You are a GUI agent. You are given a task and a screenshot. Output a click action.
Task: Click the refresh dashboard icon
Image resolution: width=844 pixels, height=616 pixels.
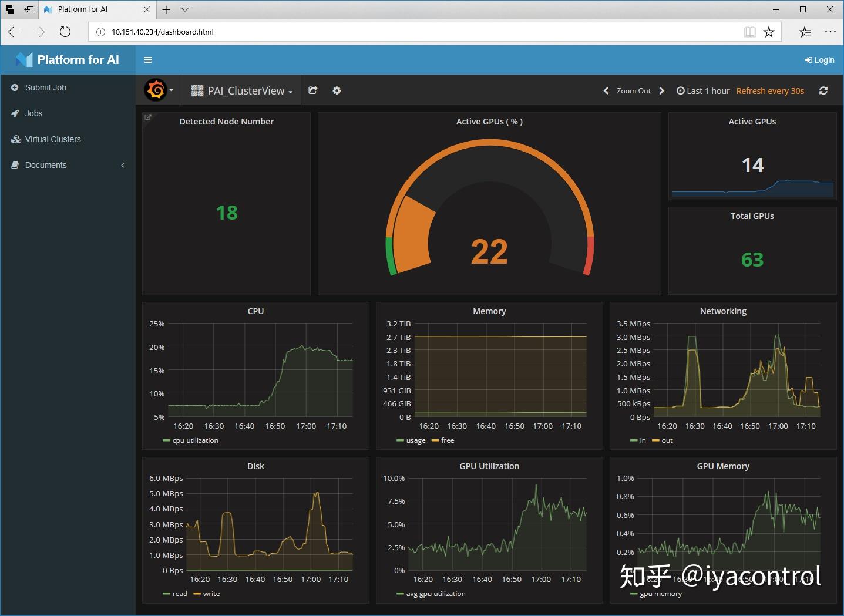[x=823, y=90]
